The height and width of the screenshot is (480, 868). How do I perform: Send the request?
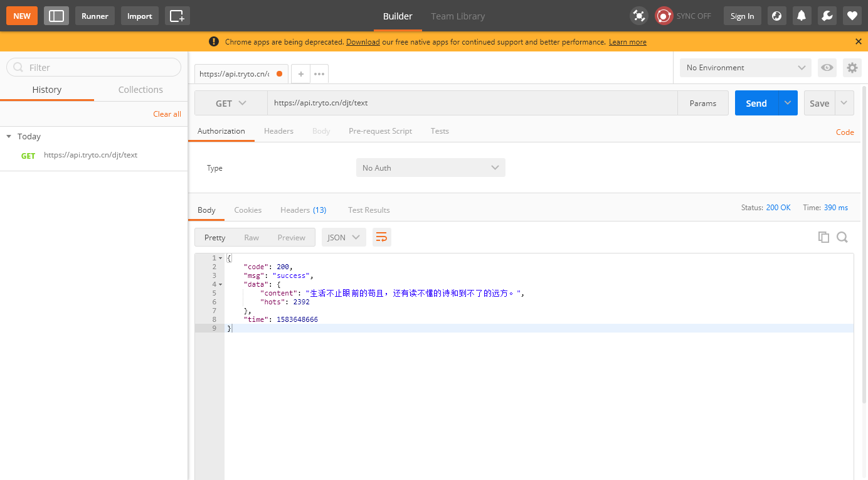tap(756, 103)
